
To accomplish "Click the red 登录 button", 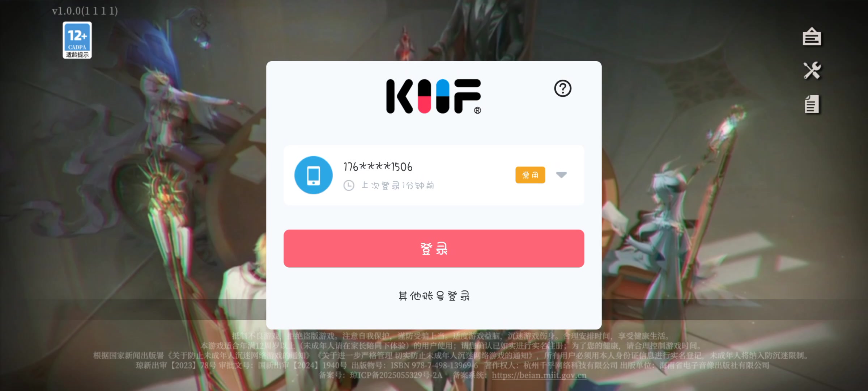I will point(434,249).
